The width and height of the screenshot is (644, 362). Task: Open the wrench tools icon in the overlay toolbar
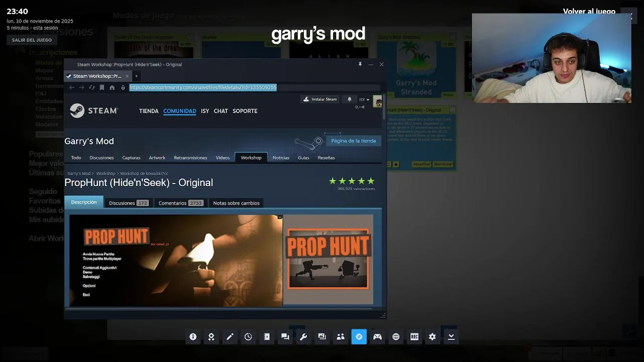303,337
